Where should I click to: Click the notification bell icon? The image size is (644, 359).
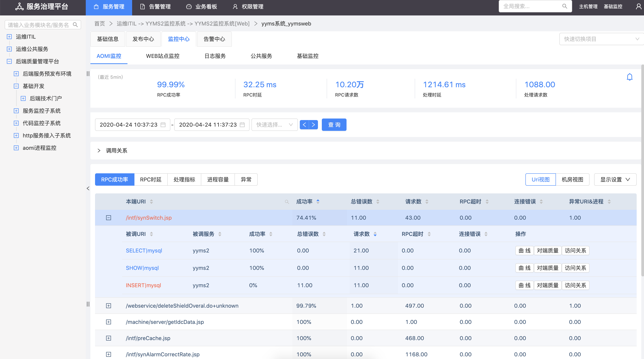[630, 77]
